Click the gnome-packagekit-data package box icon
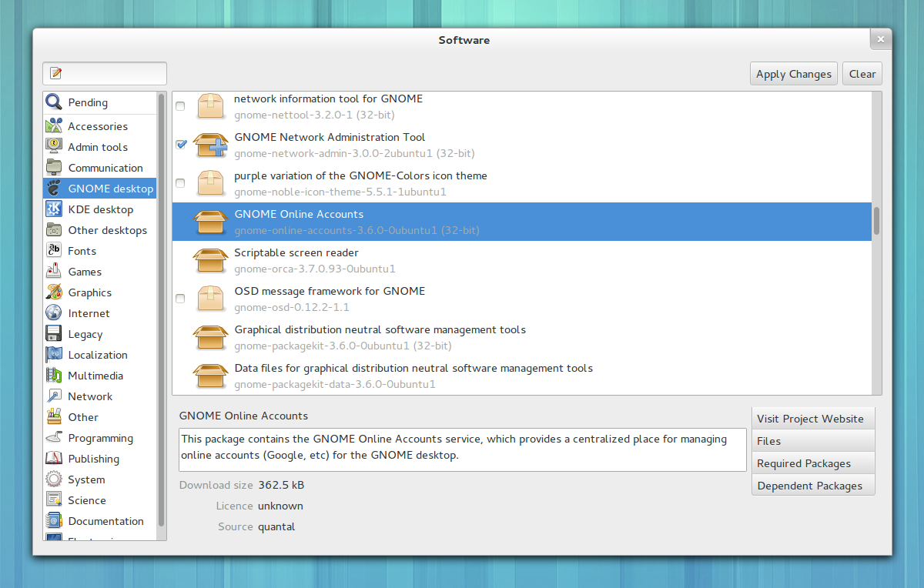The image size is (924, 588). coord(211,376)
